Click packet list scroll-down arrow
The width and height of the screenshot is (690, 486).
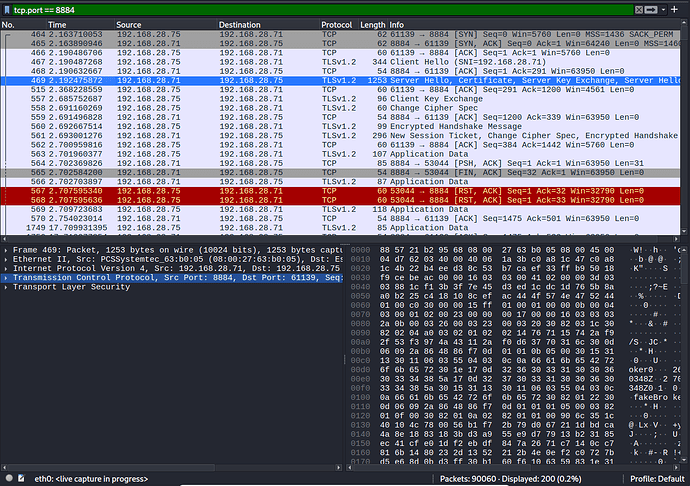(x=684, y=231)
